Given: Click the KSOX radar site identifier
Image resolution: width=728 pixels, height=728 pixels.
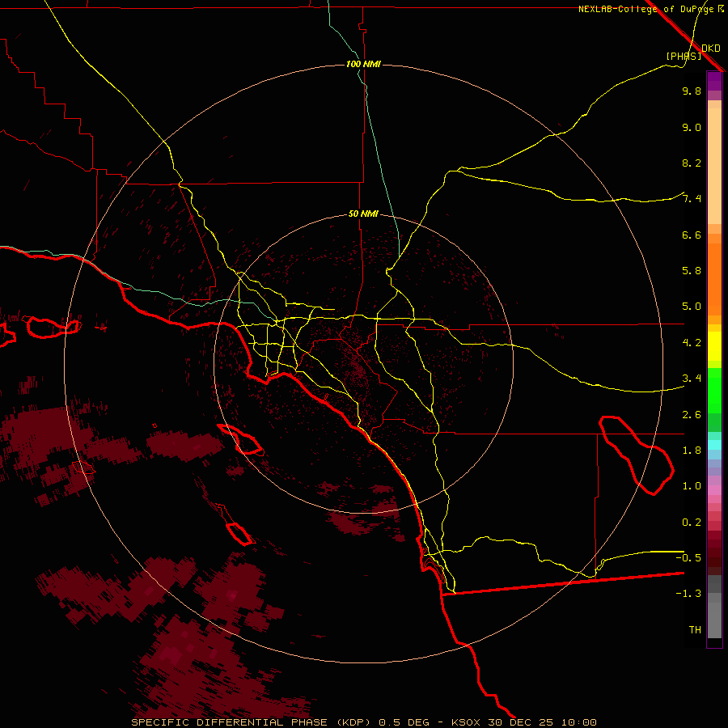Looking at the screenshot, I should pos(467,722).
